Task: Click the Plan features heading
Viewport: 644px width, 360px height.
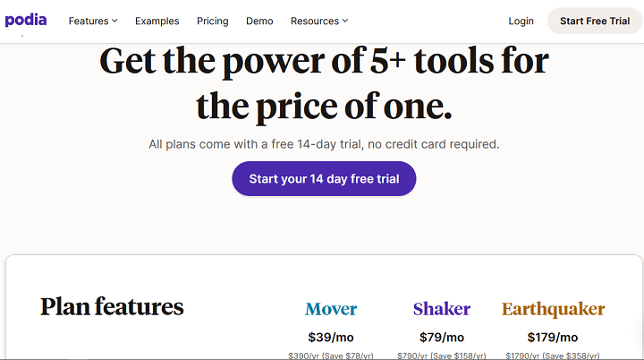Action: click(x=112, y=307)
